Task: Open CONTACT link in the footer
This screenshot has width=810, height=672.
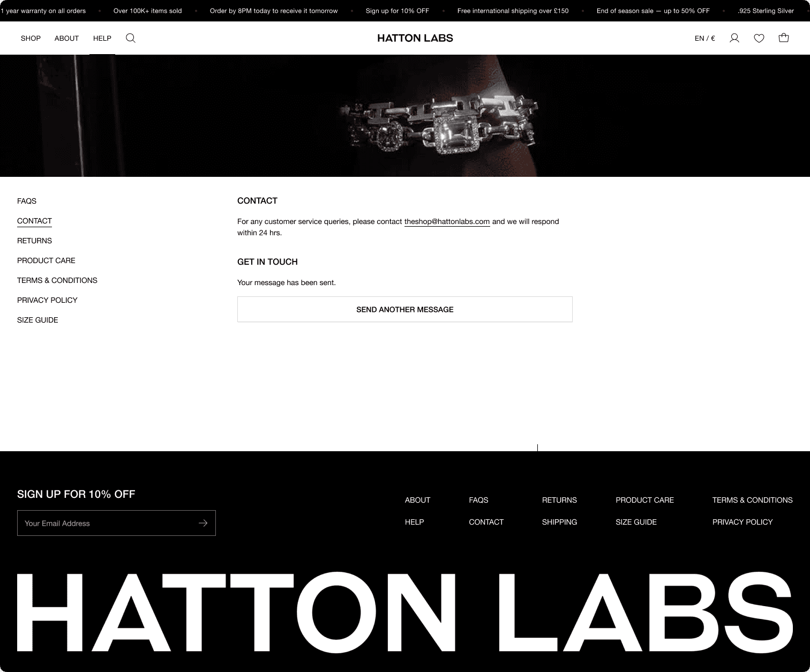Action: (x=486, y=522)
